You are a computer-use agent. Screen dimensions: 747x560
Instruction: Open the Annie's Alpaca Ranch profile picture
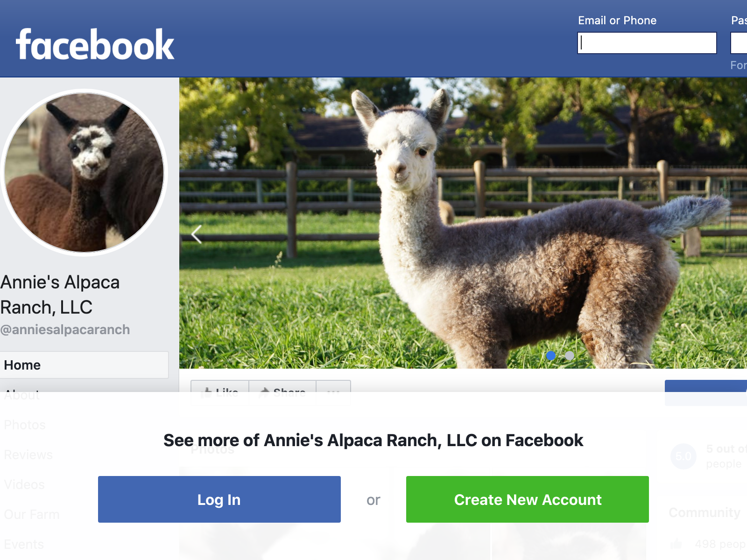click(84, 173)
